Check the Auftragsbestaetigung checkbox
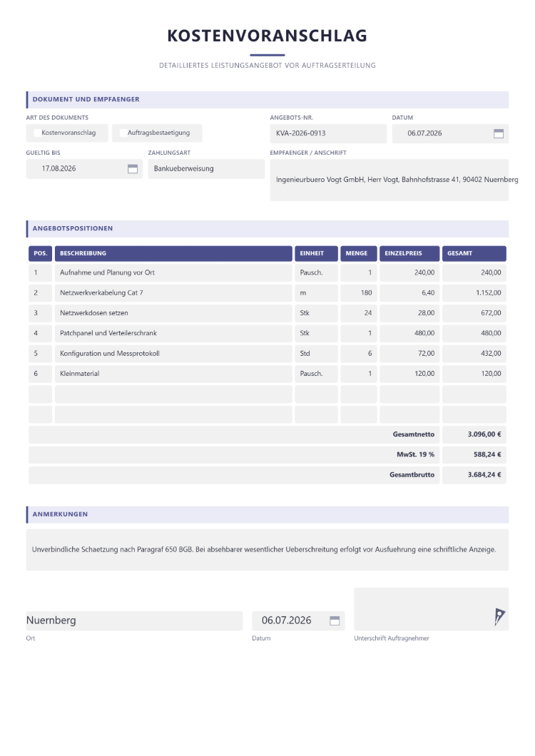Image resolution: width=535 pixels, height=756 pixels. (x=123, y=133)
